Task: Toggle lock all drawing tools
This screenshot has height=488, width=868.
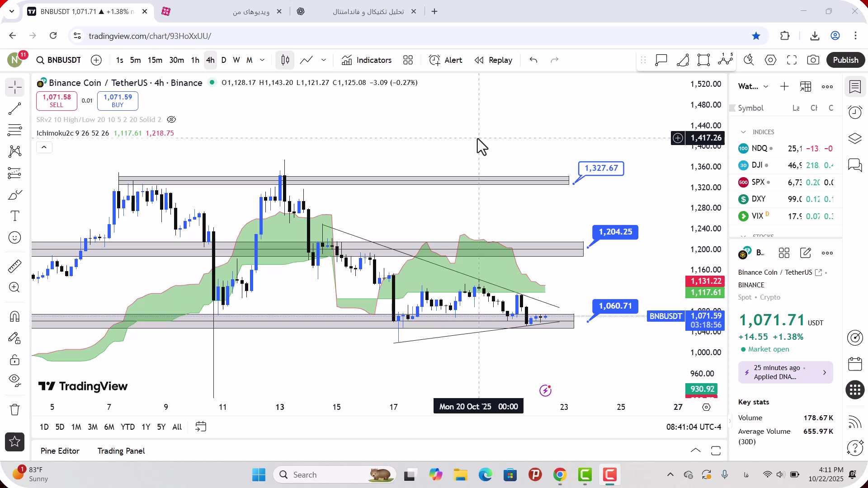Action: (x=14, y=360)
